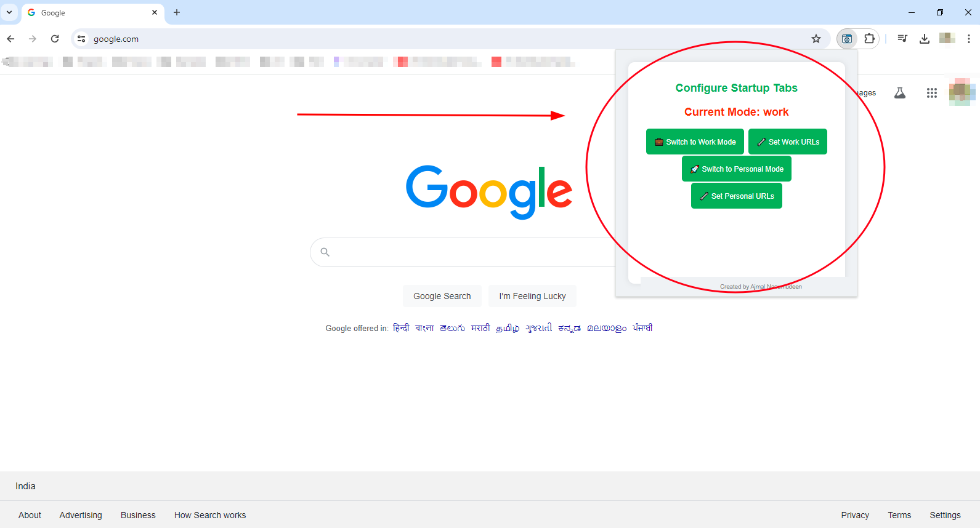Click 'Current Mode: work' text
Image resolution: width=980 pixels, height=528 pixels.
coord(736,112)
